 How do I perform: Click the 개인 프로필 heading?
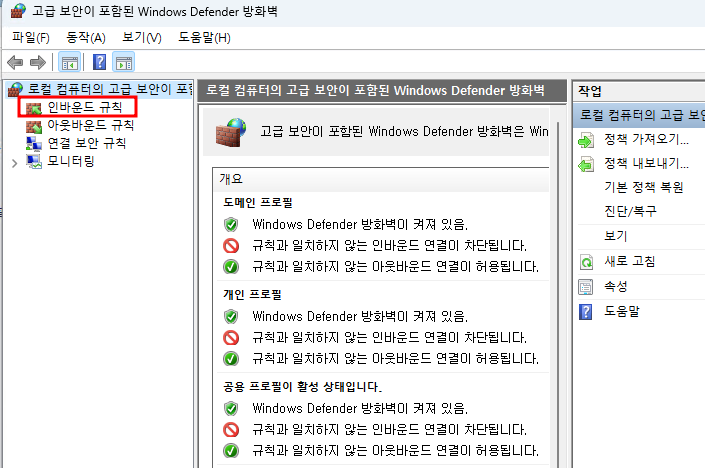point(252,295)
